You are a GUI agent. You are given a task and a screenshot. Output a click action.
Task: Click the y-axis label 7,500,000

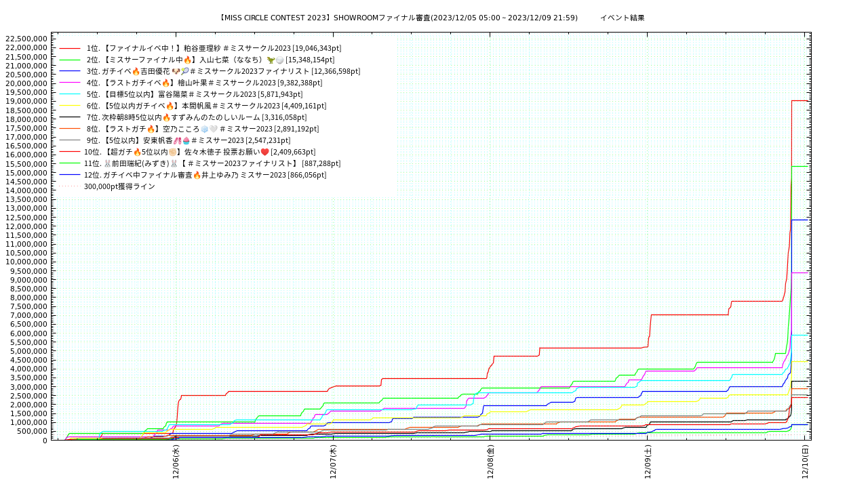click(28, 306)
